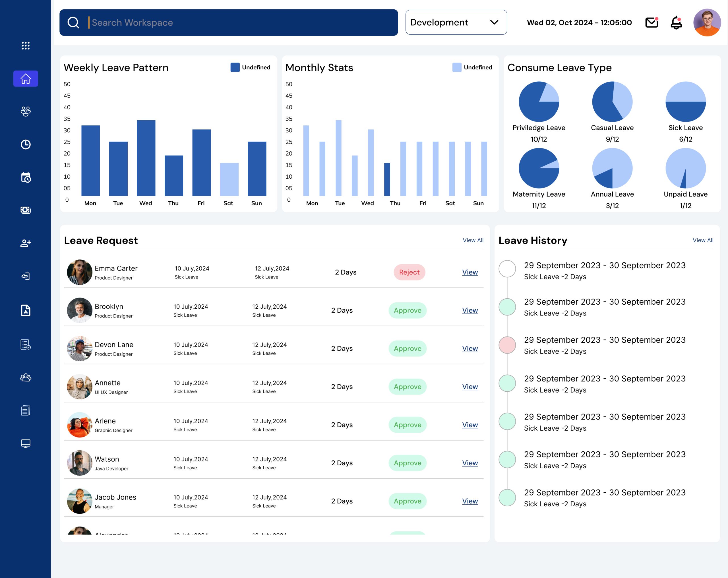This screenshot has height=578, width=728.
Task: Select the reports/document sidebar icon
Action: click(x=25, y=410)
